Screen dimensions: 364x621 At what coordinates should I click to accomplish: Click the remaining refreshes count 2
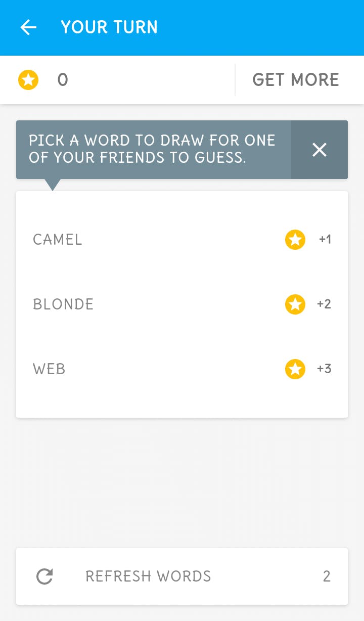click(327, 576)
